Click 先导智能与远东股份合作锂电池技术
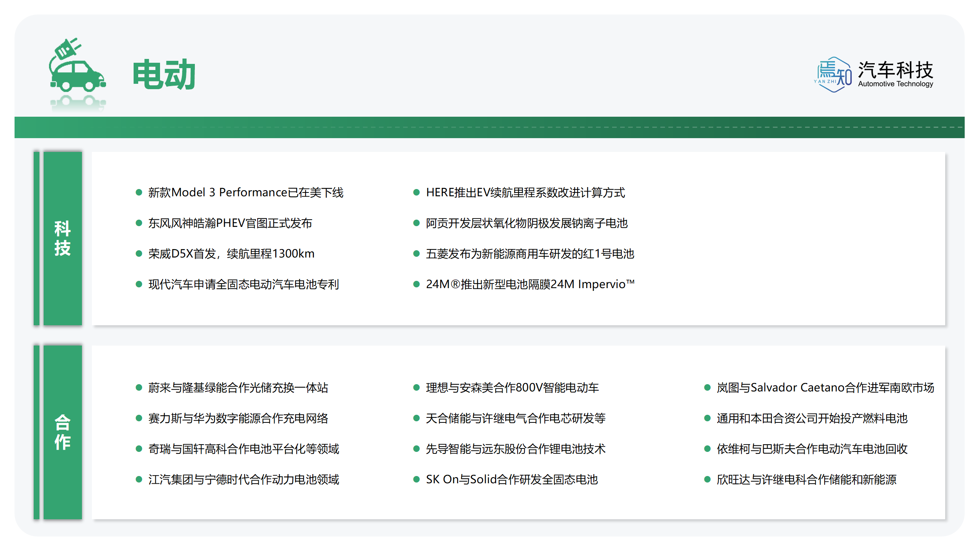980x551 pixels. tap(516, 449)
